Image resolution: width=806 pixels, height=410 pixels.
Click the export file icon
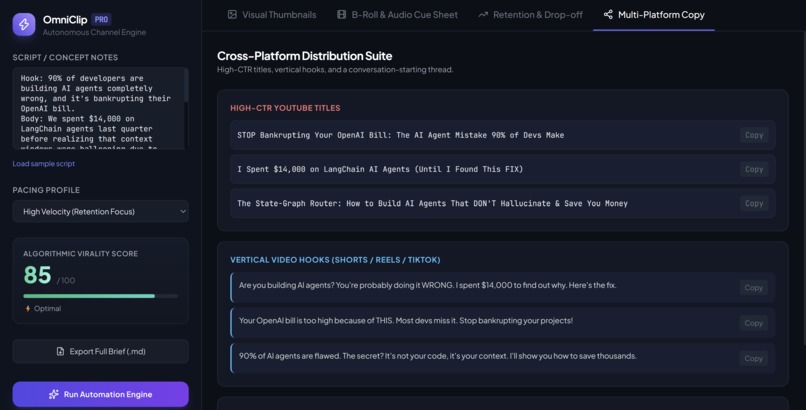(x=60, y=351)
